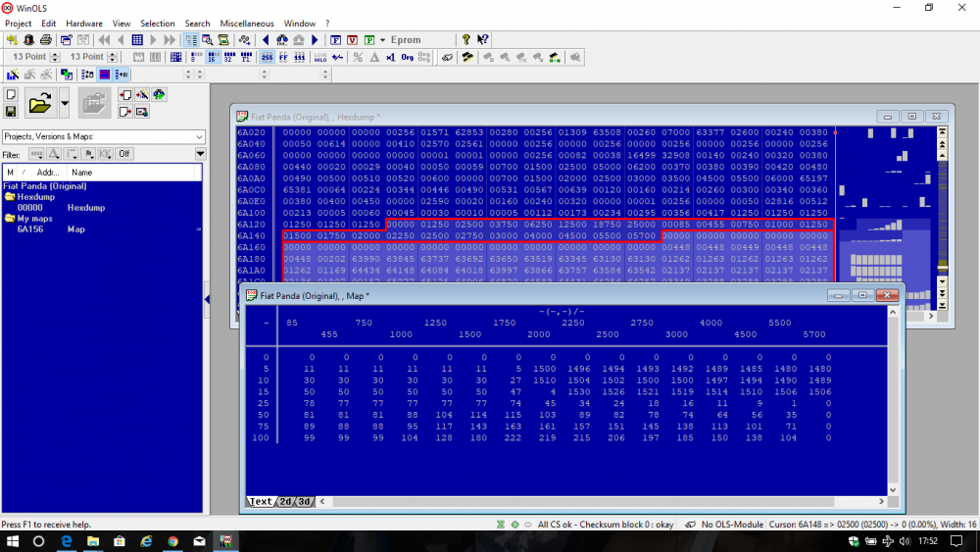Toggle the 16-bit display mode

coord(213,58)
